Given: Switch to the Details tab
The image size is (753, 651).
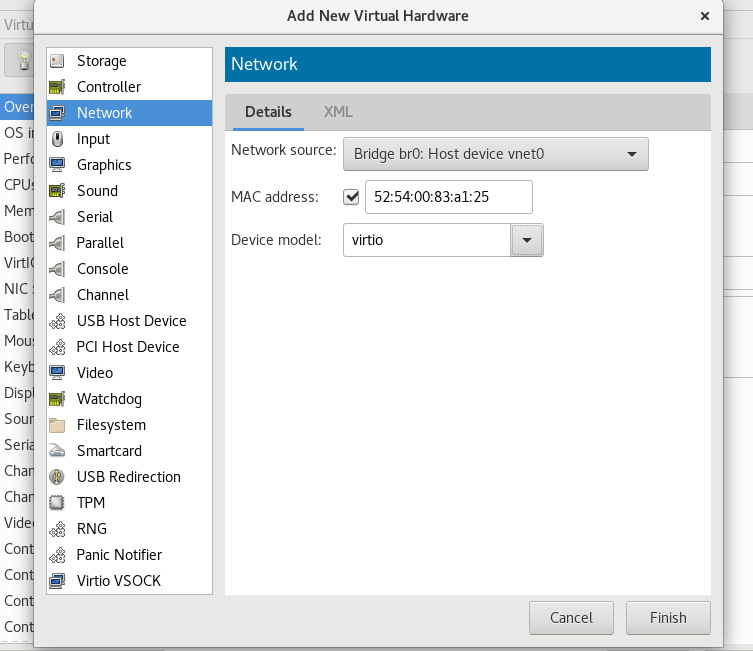Looking at the screenshot, I should click(268, 112).
